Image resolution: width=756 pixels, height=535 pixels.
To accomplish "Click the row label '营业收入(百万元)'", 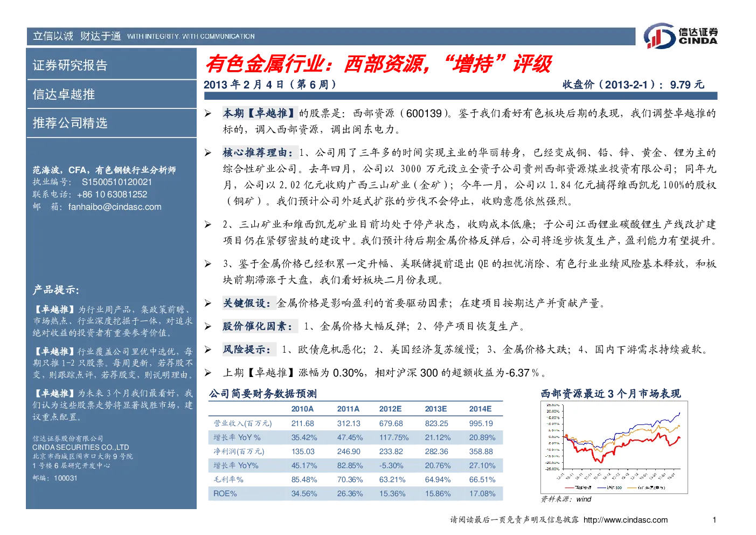I will point(242,423).
